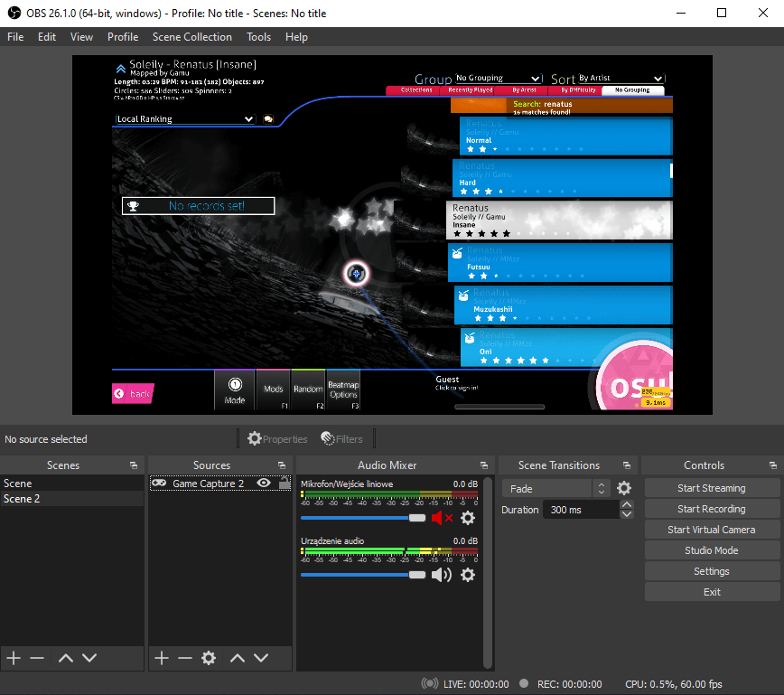Viewport: 784px width, 695px height.
Task: Add a new scene with plus icon
Action: pyautogui.click(x=14, y=658)
